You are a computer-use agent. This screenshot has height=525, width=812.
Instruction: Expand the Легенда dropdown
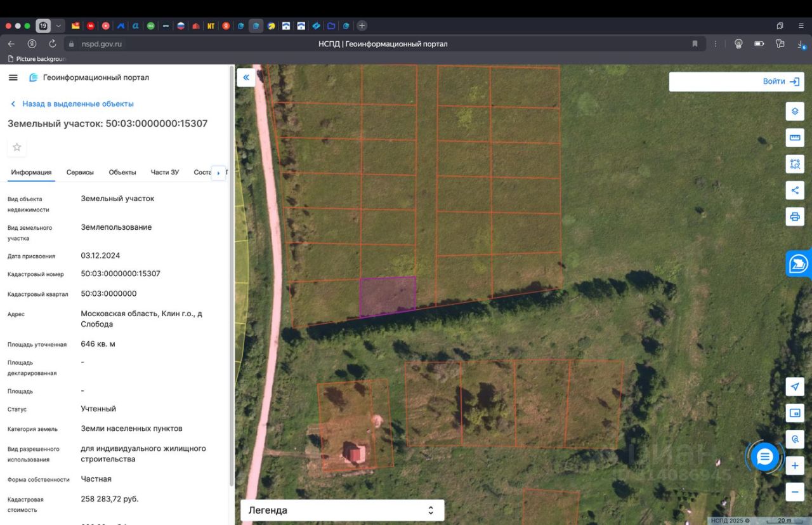click(x=342, y=510)
